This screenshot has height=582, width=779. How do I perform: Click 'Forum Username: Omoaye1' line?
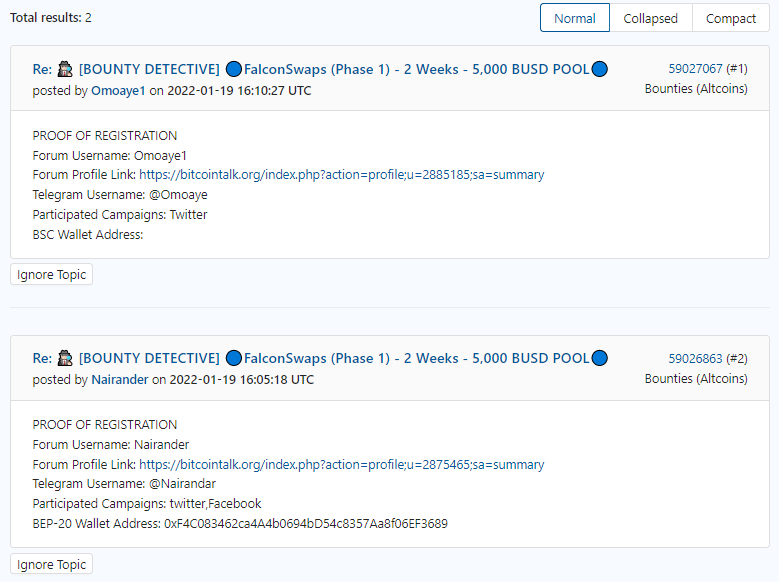[109, 156]
